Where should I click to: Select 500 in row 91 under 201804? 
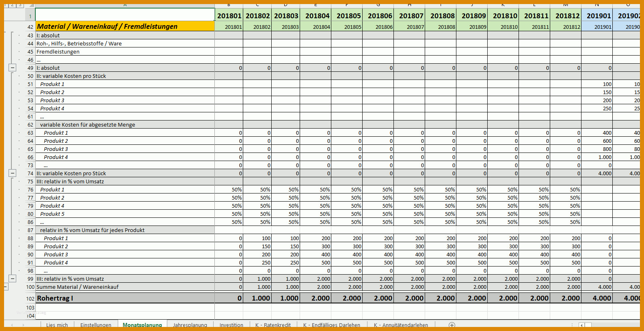[316, 262]
